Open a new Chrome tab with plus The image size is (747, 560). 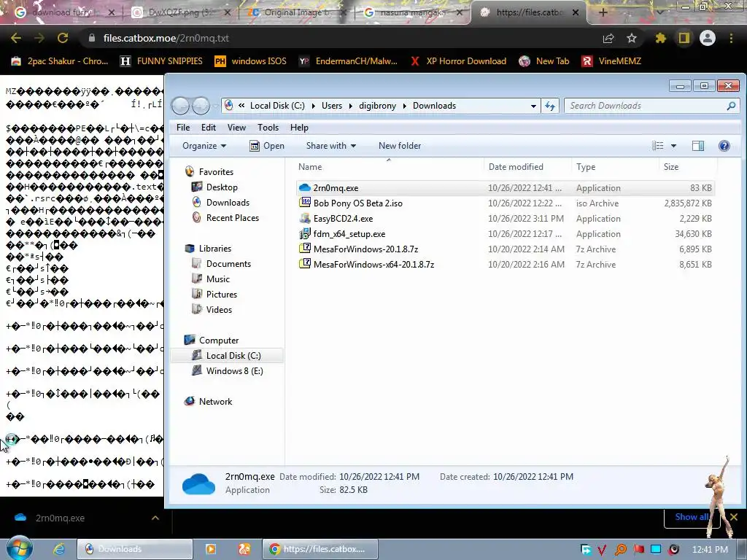pos(603,13)
